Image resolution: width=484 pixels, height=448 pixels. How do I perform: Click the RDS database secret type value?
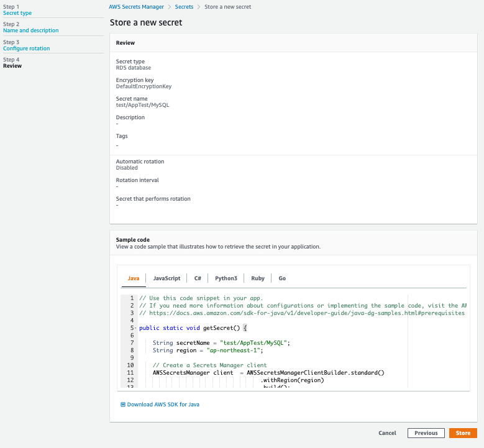(134, 68)
